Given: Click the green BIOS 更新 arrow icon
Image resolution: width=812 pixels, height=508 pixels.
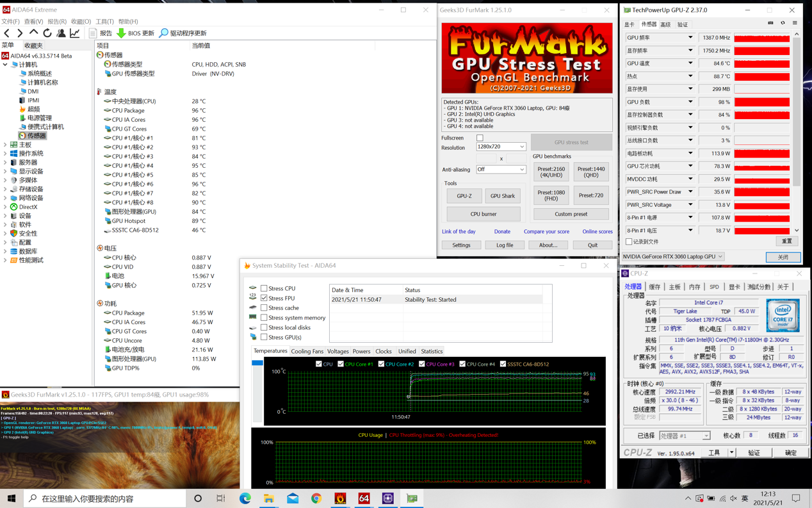Looking at the screenshot, I should click(x=121, y=33).
